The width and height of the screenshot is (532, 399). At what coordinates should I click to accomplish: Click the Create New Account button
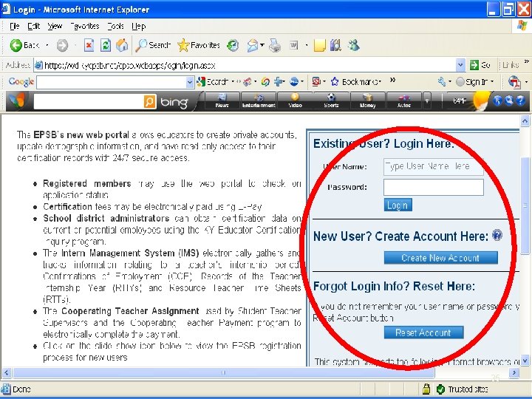440,258
